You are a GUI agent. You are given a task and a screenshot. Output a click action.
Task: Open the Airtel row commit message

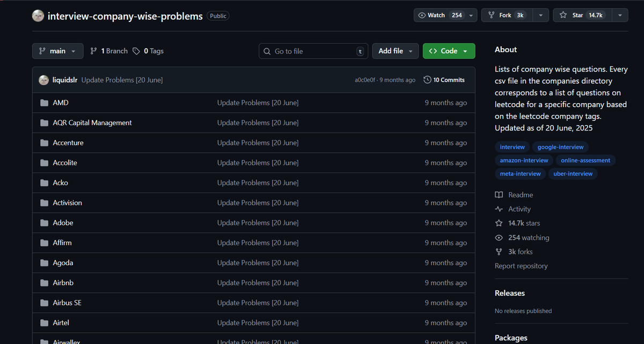click(x=258, y=323)
